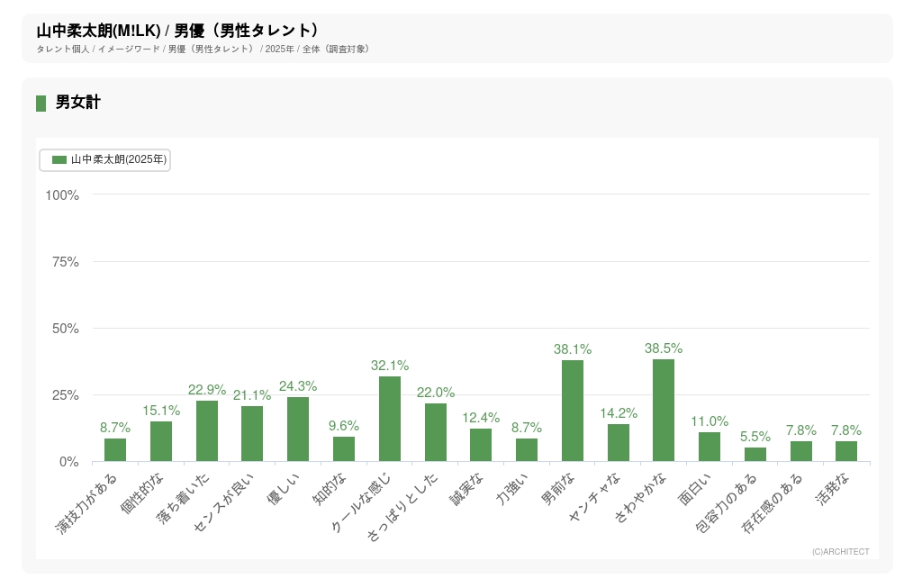The width and height of the screenshot is (922, 588).
Task: Select the 落ち着いた bar at 22.9%
Action: (x=207, y=431)
